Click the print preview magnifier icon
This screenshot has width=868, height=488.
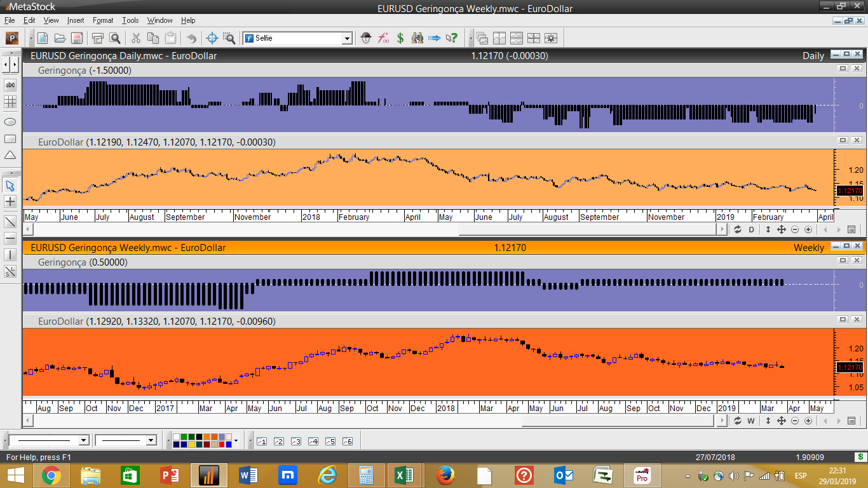115,38
